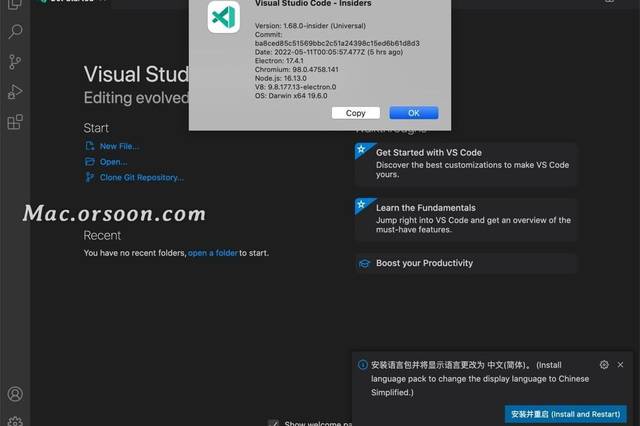Screen dimensions: 640x426
Task: Dismiss the language pack notification
Action: [x=620, y=365]
